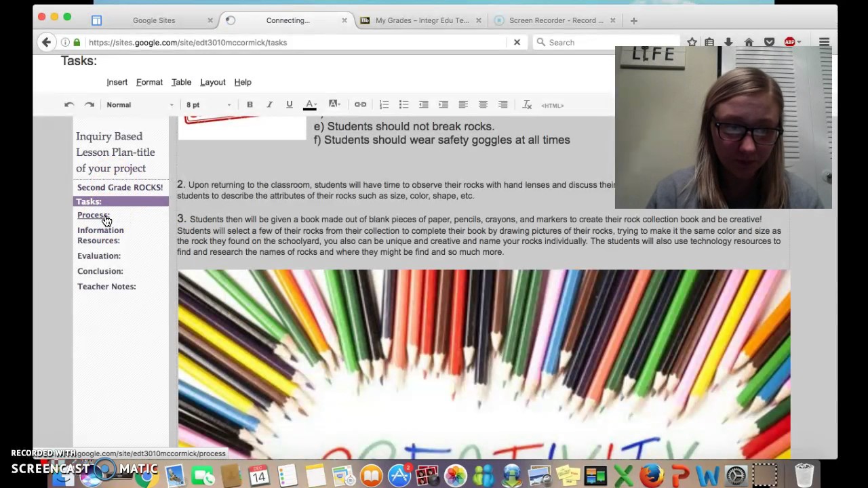Open the Second Grade ROCKS! page link

[120, 187]
